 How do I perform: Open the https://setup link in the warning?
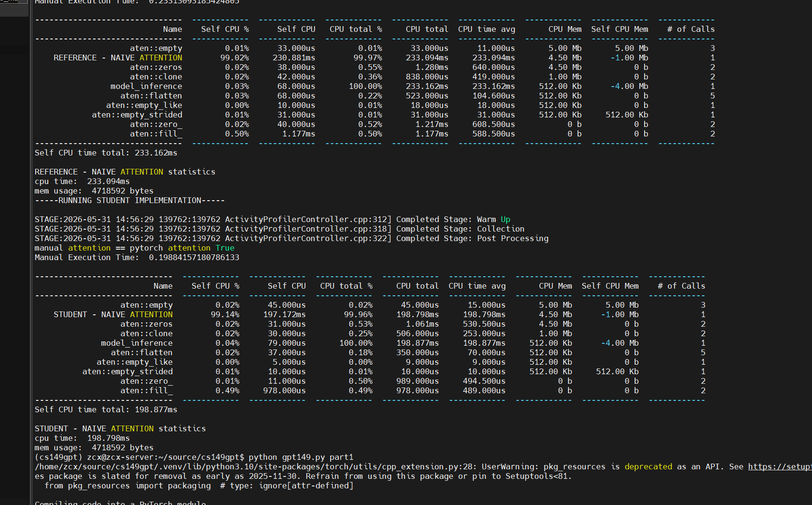[780, 466]
